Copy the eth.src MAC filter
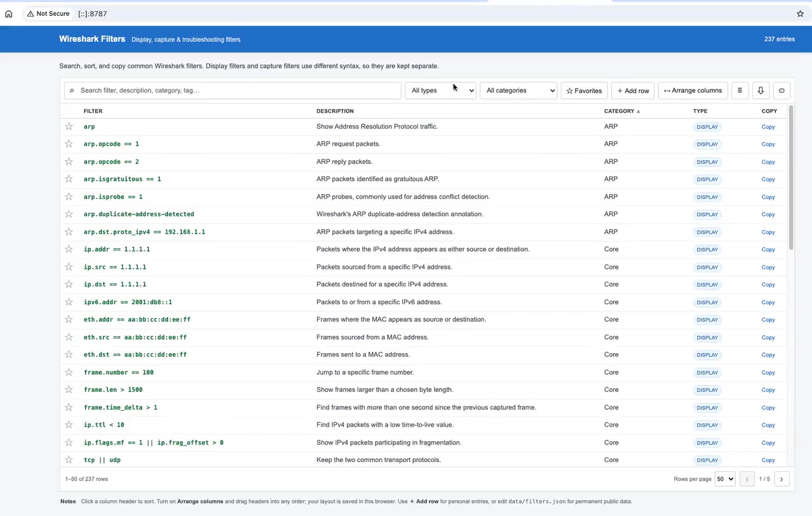Screen dimensions: 812x516 [x=768, y=337]
